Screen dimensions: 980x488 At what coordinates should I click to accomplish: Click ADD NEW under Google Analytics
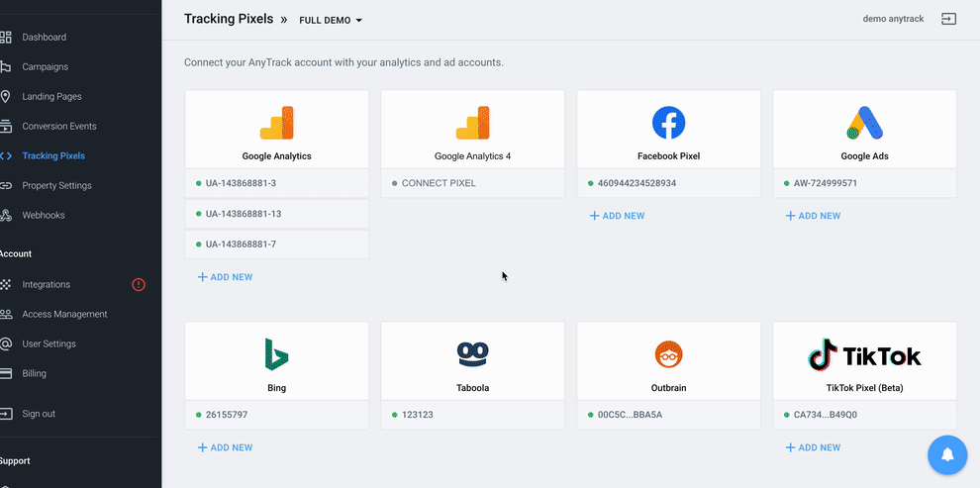(225, 277)
